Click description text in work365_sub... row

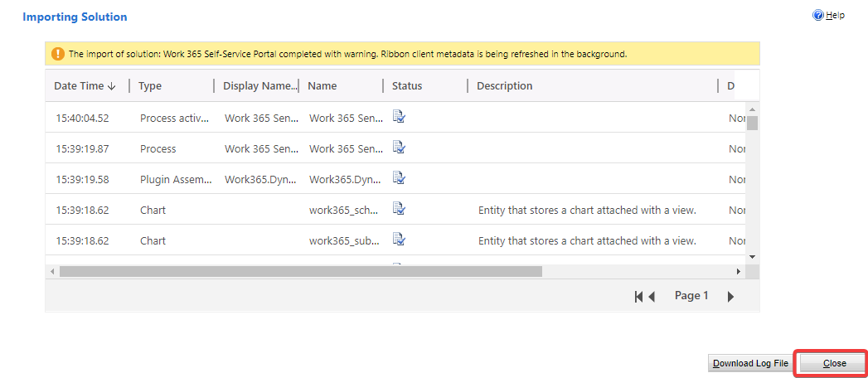pos(587,240)
